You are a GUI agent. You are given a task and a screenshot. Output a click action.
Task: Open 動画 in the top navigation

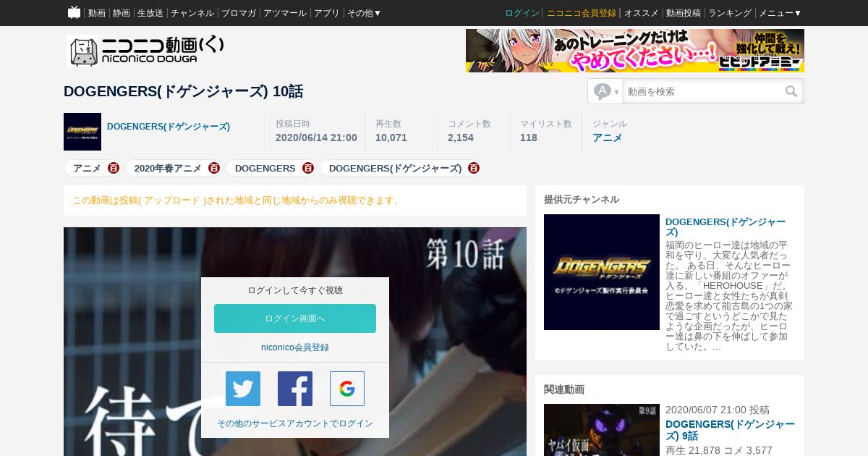[x=97, y=13]
